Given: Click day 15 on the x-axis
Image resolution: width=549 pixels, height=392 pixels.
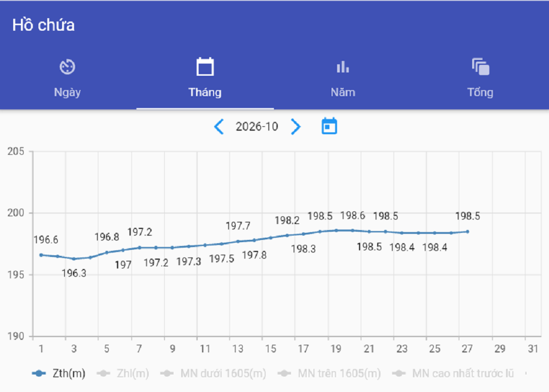Looking at the screenshot, I should [271, 349].
